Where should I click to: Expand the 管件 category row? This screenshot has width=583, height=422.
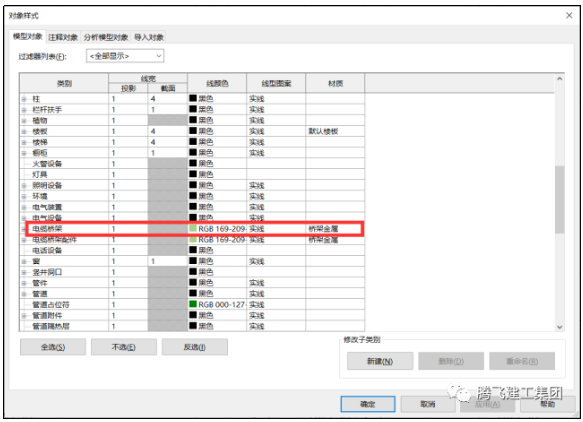pyautogui.click(x=24, y=283)
